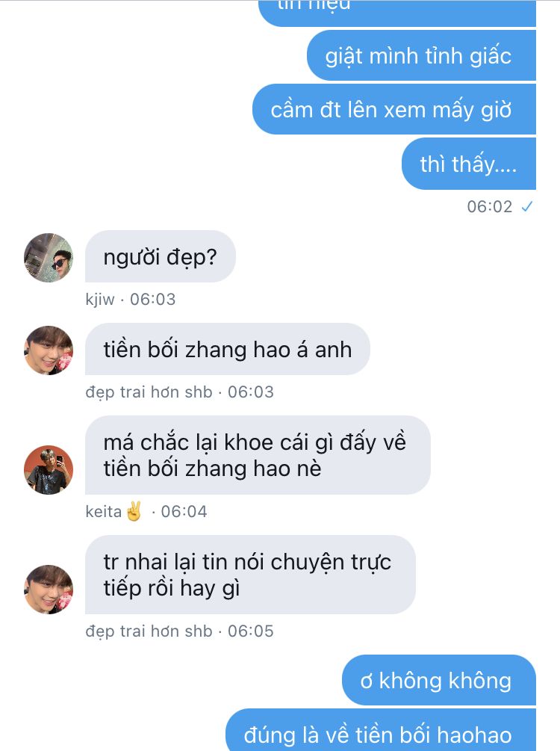
Task: Click the read checkmark beside 06:02
Action: [527, 207]
